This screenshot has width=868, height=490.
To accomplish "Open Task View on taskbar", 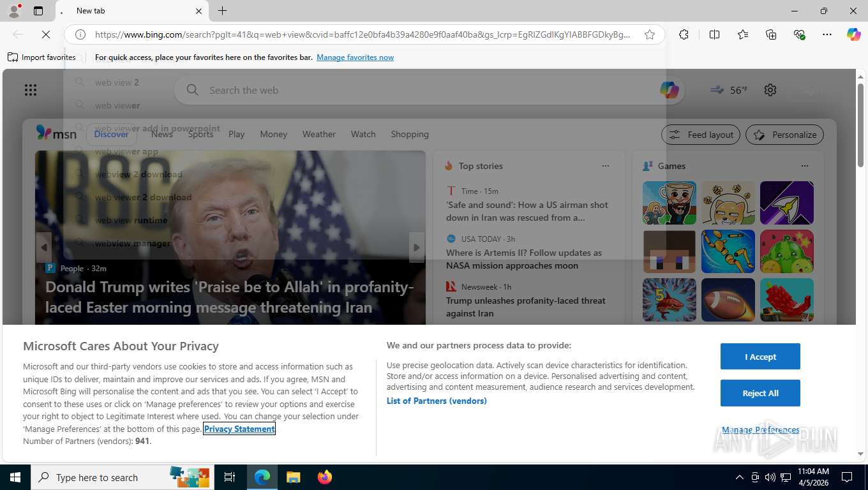I will point(230,477).
